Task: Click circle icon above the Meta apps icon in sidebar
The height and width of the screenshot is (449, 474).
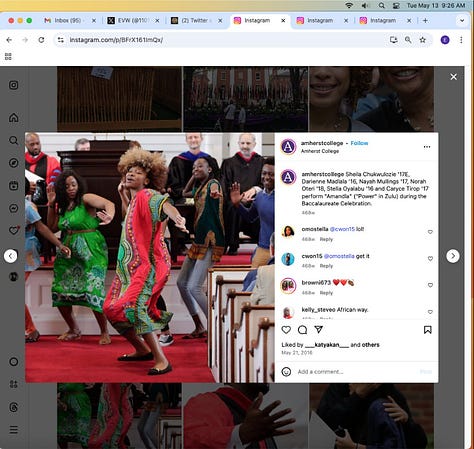Action: tap(13, 362)
